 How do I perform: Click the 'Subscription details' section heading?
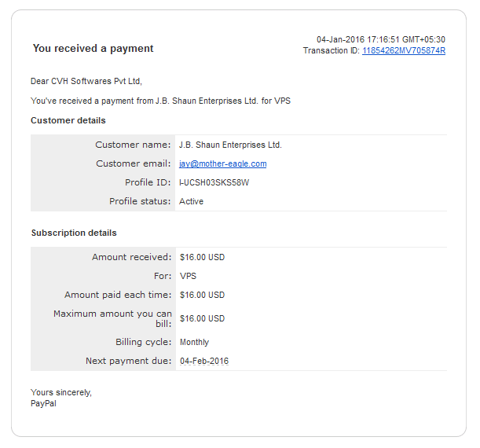pos(74,233)
